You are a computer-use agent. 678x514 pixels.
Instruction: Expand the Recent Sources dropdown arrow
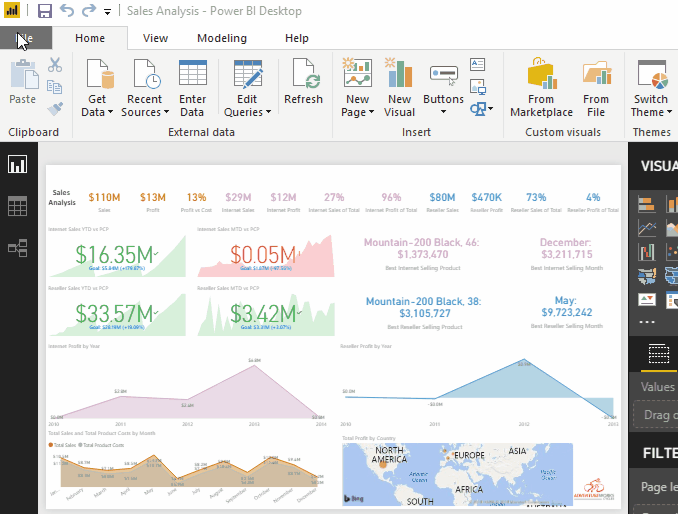tap(166, 112)
